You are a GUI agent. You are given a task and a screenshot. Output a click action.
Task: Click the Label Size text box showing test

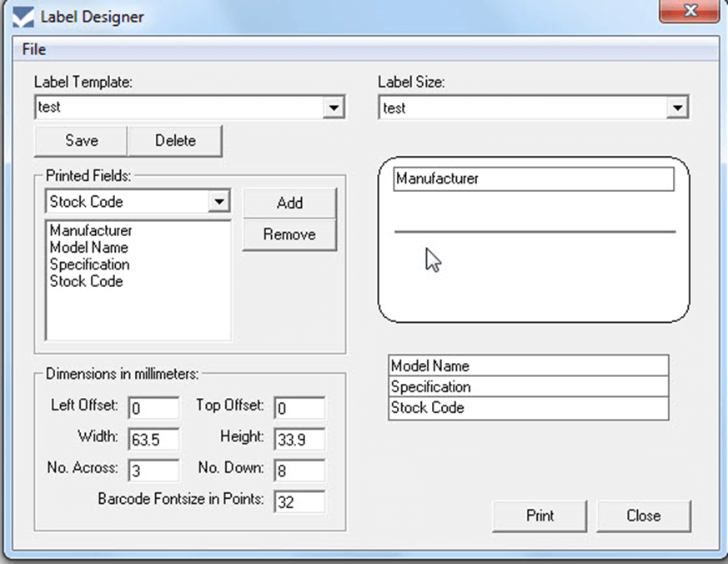click(x=523, y=108)
